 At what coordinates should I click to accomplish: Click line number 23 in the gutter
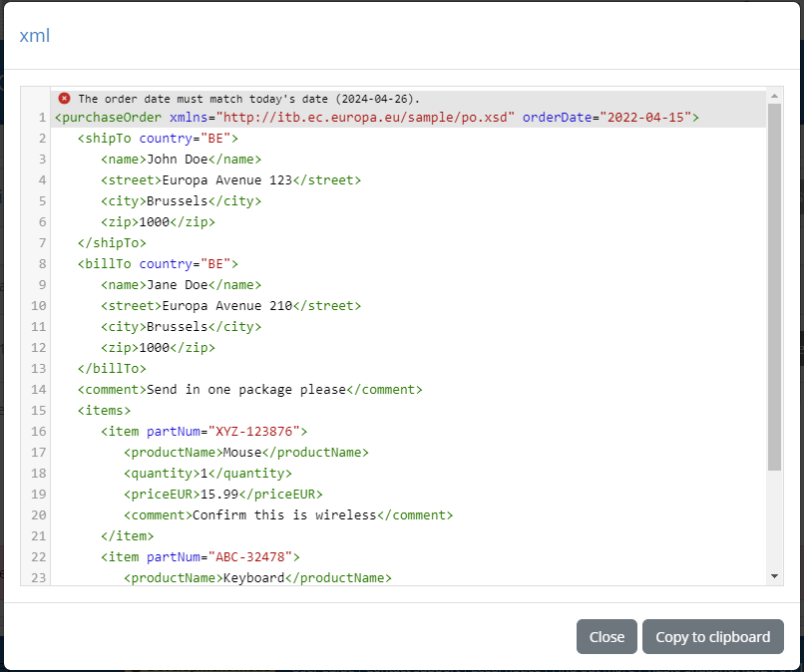coord(39,577)
